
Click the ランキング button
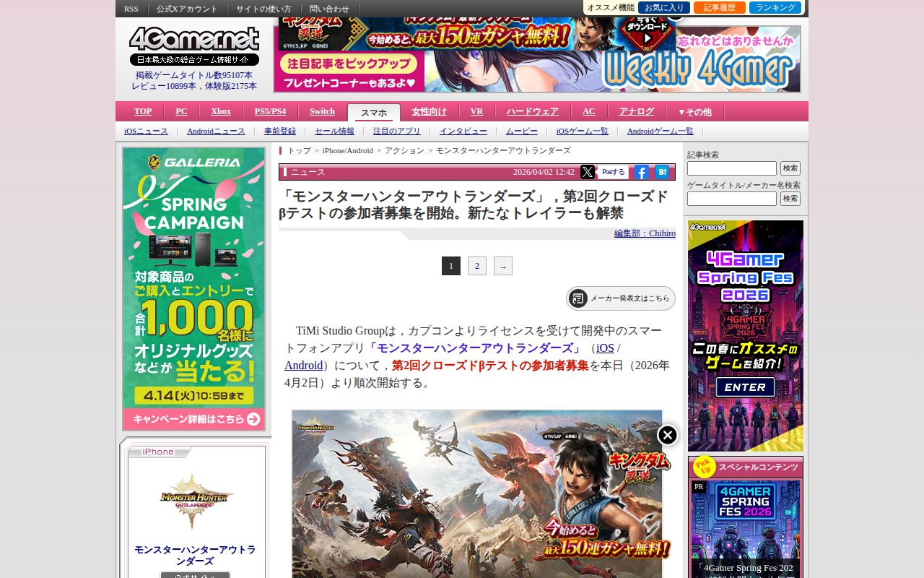pyautogui.click(x=775, y=8)
